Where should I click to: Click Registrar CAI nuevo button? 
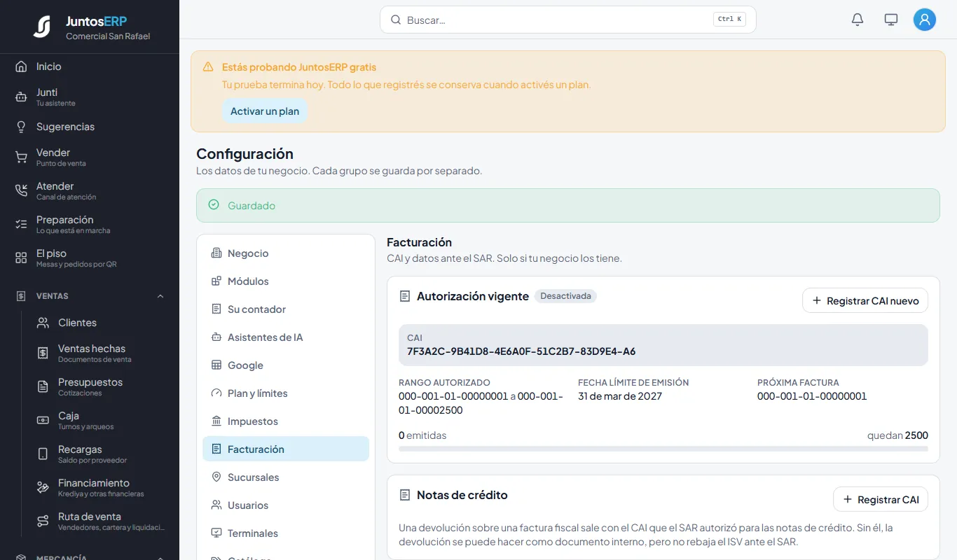[x=865, y=301]
